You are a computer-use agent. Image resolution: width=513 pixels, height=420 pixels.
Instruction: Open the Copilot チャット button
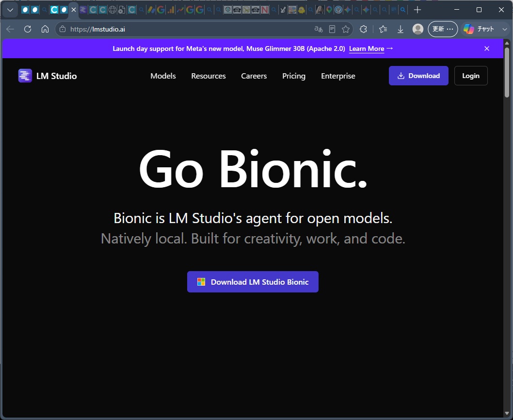point(479,29)
